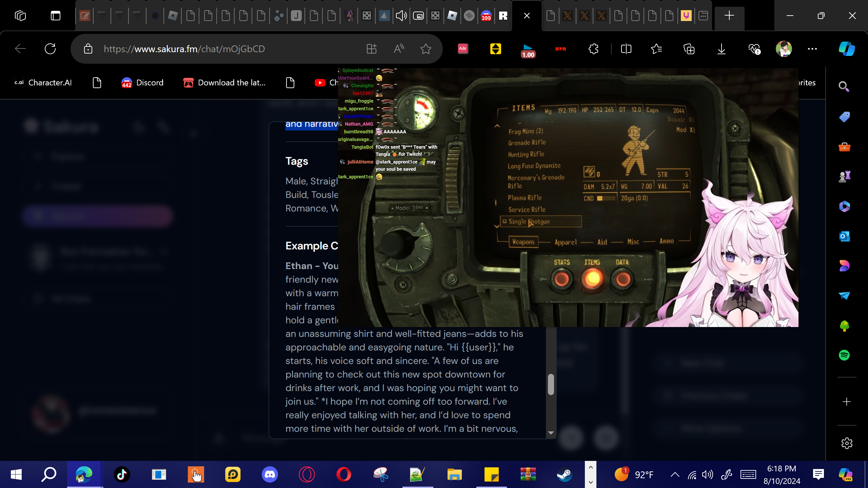Close the current active tab
The width and height of the screenshot is (868, 488).
click(x=527, y=16)
